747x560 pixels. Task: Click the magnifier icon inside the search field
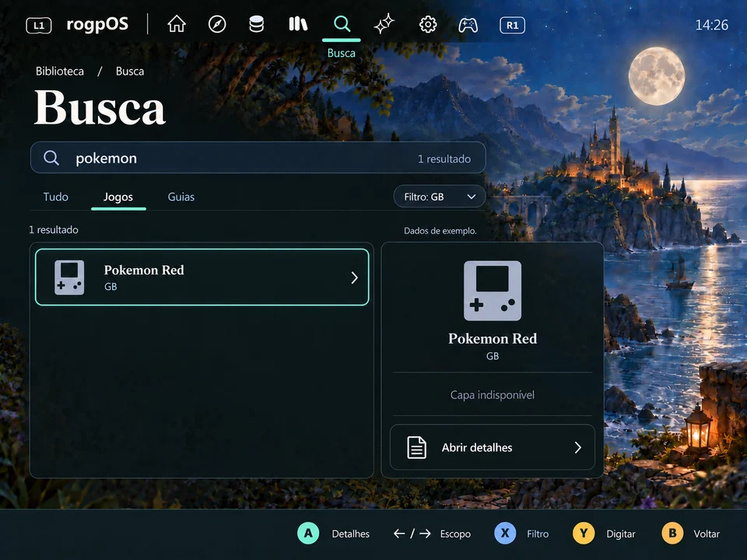(51, 158)
